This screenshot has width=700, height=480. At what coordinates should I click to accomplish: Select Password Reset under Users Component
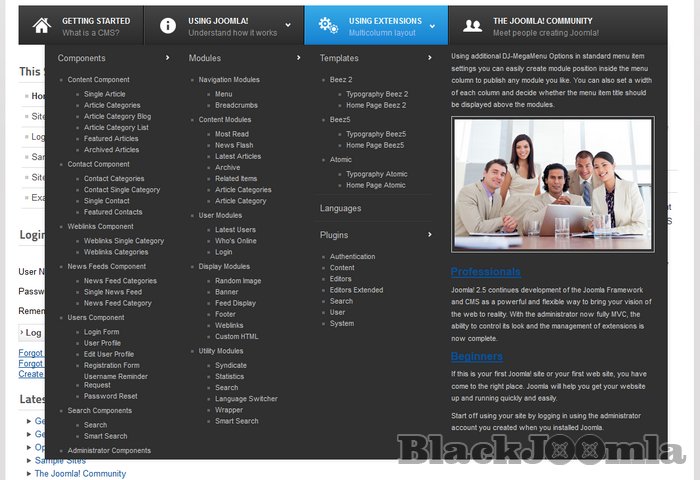click(x=110, y=396)
